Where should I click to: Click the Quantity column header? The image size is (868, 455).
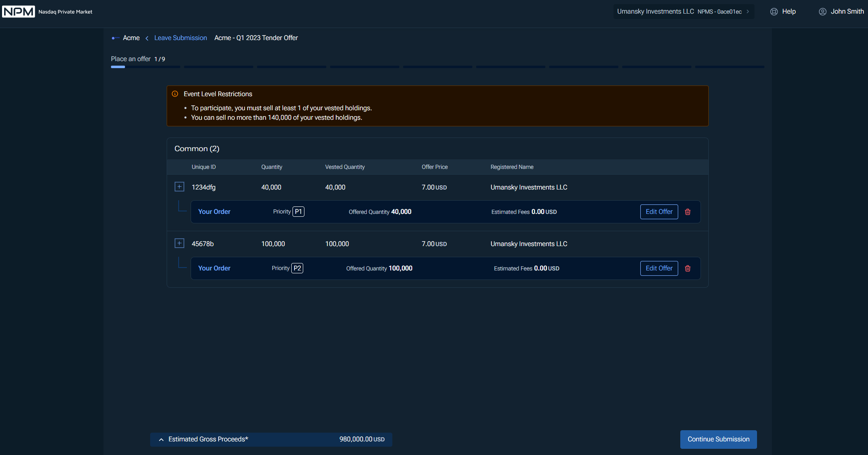pyautogui.click(x=272, y=167)
